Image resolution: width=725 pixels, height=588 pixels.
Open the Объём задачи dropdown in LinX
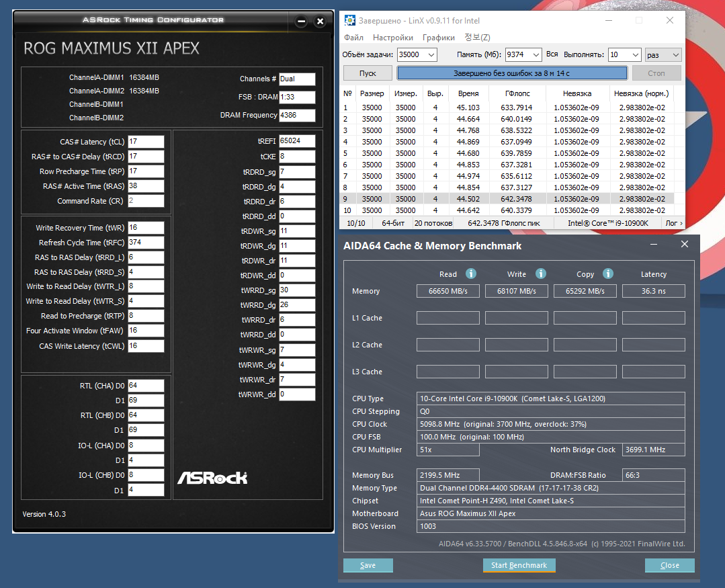point(431,54)
